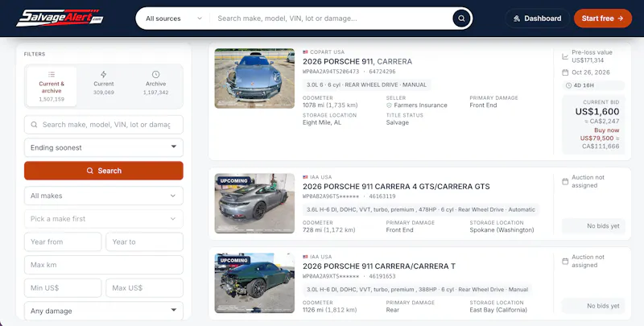Viewport: 644px width, 326px height.
Task: Click the list icon above Current & archive
Action: (x=52, y=74)
